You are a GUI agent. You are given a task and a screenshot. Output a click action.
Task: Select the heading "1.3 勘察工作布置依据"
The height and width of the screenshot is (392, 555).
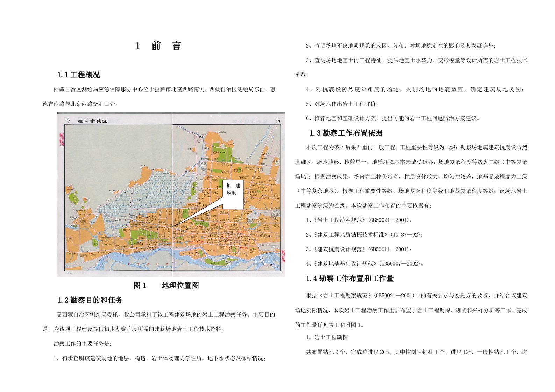click(346, 133)
